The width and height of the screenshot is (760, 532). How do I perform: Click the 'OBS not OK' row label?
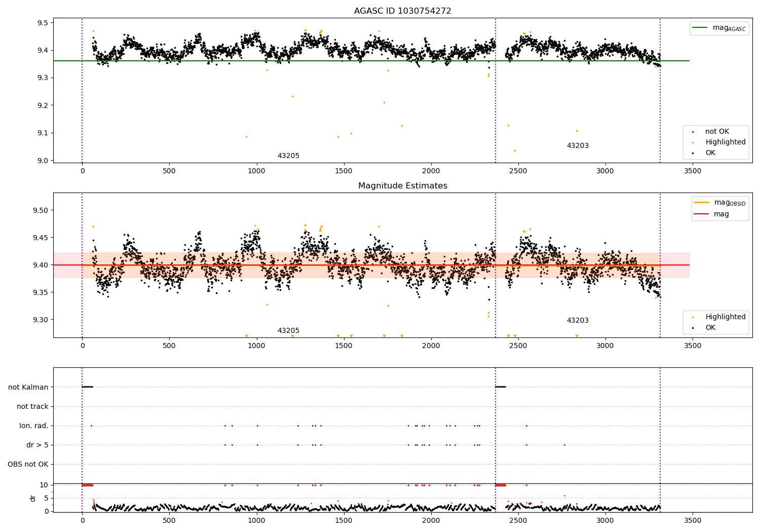[x=28, y=465]
